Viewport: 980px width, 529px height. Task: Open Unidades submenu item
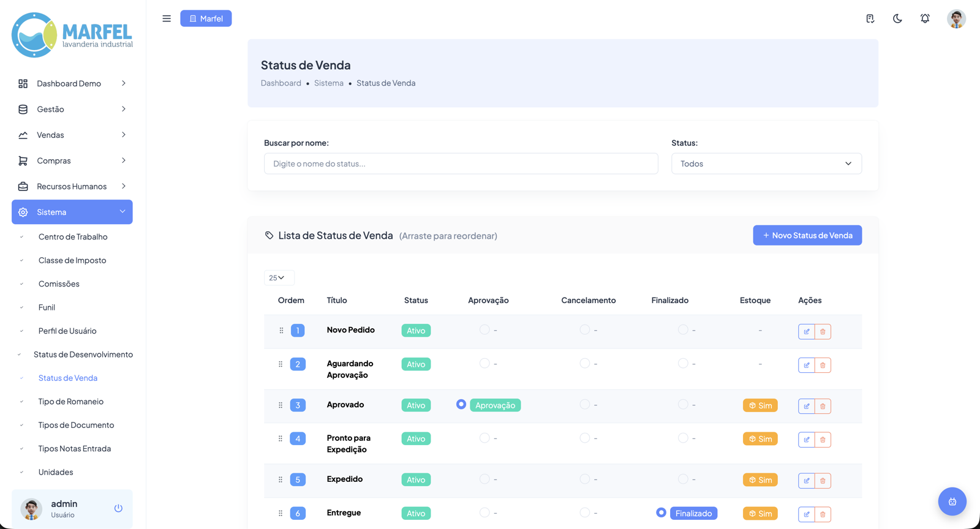(56, 472)
